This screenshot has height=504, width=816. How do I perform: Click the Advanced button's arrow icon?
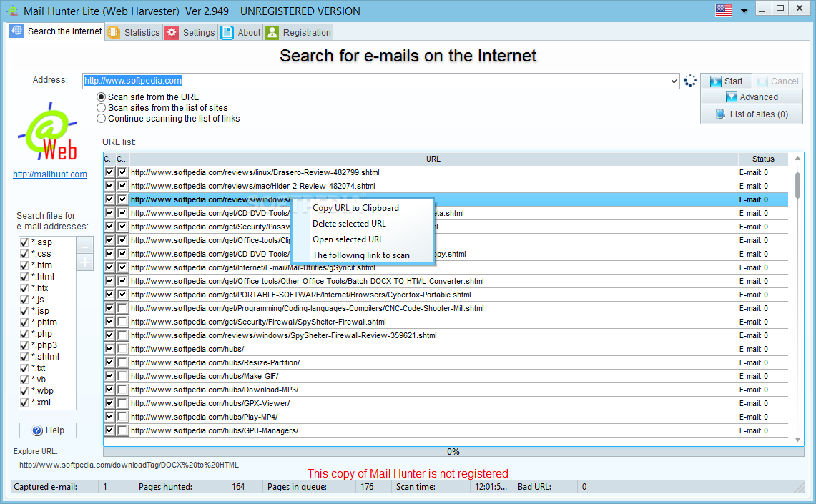731,97
